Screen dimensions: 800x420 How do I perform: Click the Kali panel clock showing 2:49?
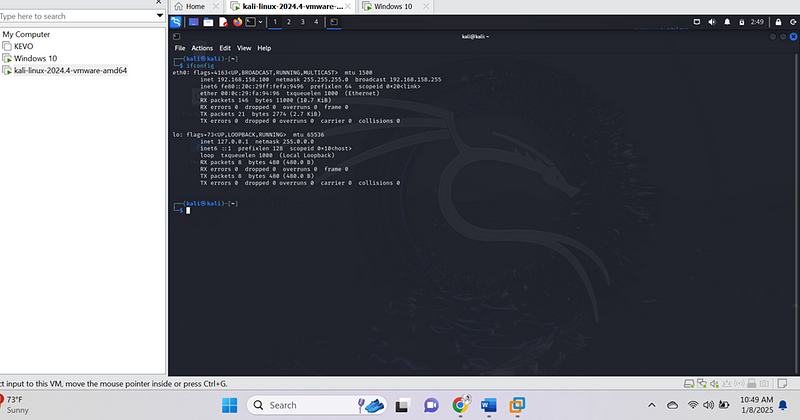(757, 22)
